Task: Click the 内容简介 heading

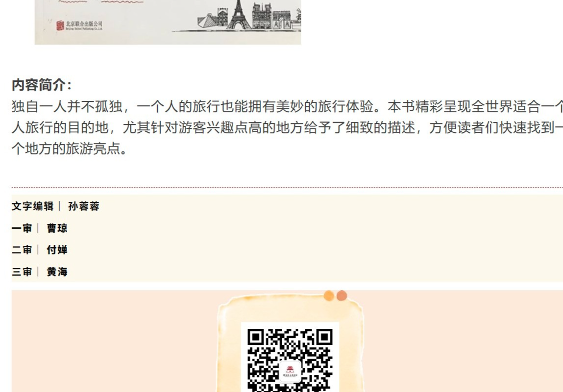Action: tap(42, 85)
